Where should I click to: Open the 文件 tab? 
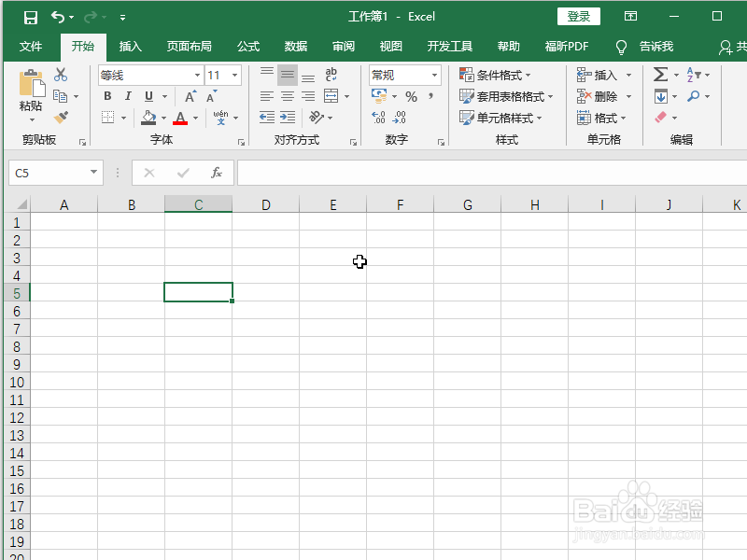tap(31, 46)
